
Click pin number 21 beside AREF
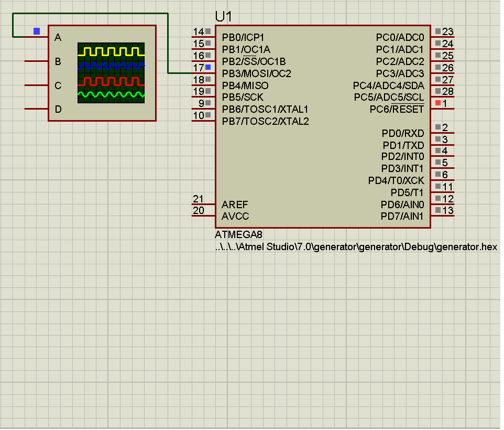coord(199,199)
